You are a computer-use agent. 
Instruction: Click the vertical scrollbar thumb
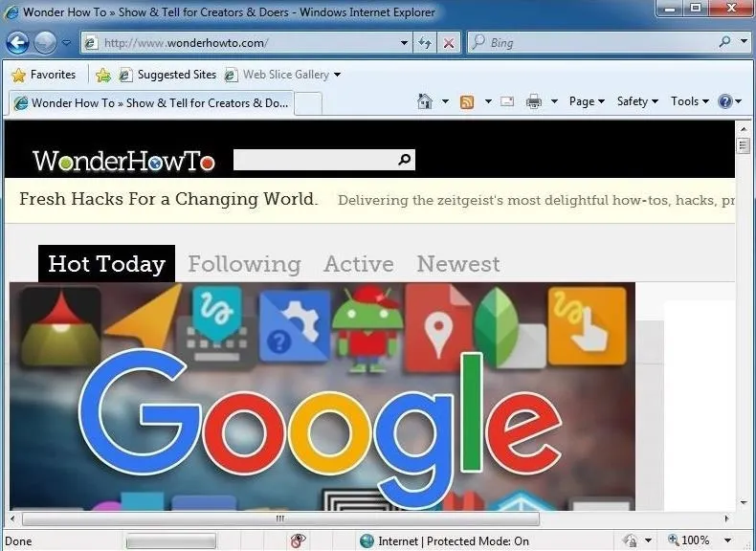click(744, 145)
